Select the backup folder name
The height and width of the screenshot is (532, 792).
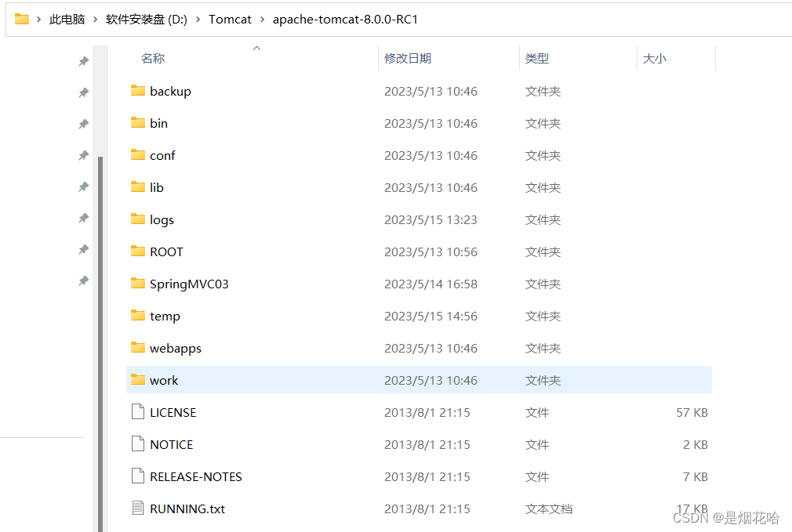(x=171, y=92)
